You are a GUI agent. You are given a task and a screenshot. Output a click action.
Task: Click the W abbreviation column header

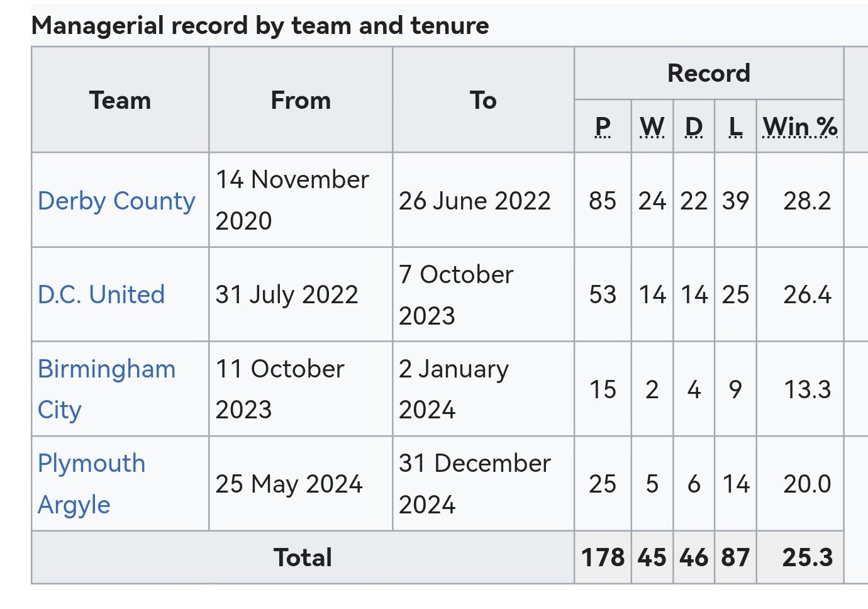coord(652,126)
